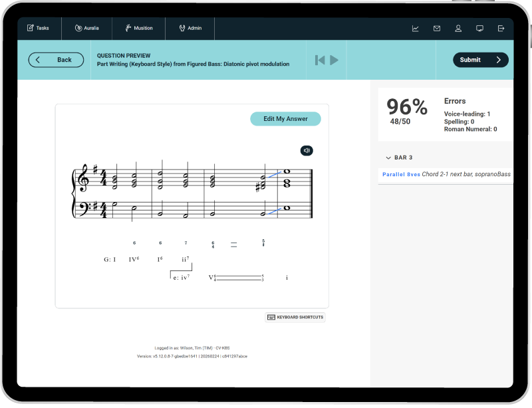Click the treble clef on the staff
Image resolution: width=532 pixels, height=408 pixels.
[83, 179]
